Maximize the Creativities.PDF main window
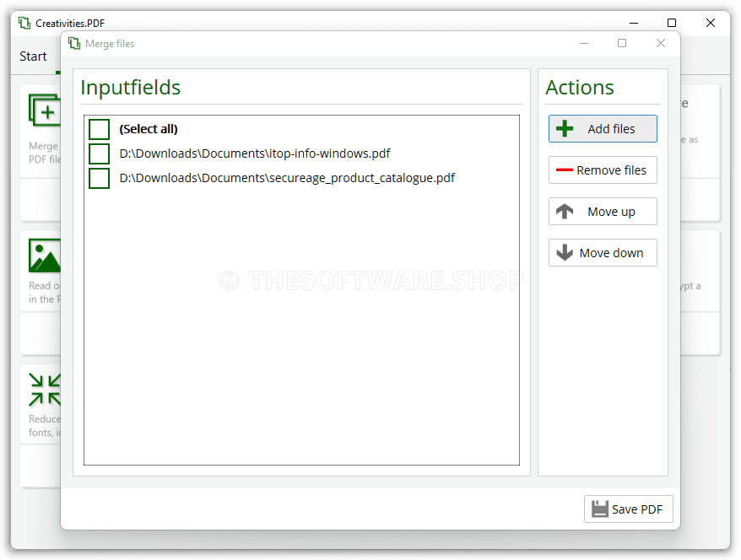This screenshot has width=741, height=560. [672, 23]
